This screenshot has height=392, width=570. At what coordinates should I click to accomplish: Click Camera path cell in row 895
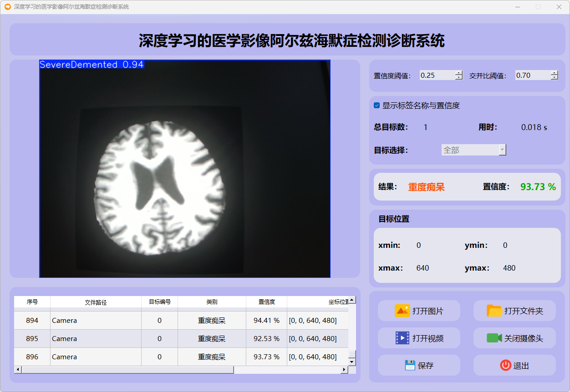[96, 339]
